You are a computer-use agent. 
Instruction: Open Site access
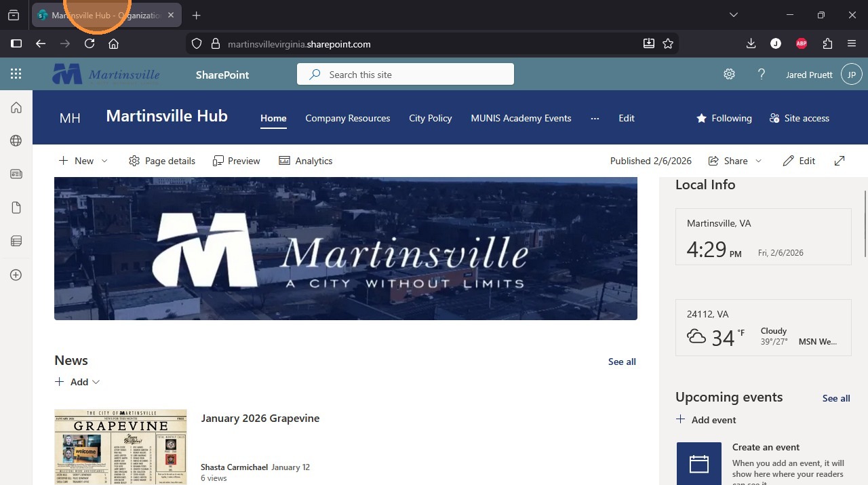[800, 118]
